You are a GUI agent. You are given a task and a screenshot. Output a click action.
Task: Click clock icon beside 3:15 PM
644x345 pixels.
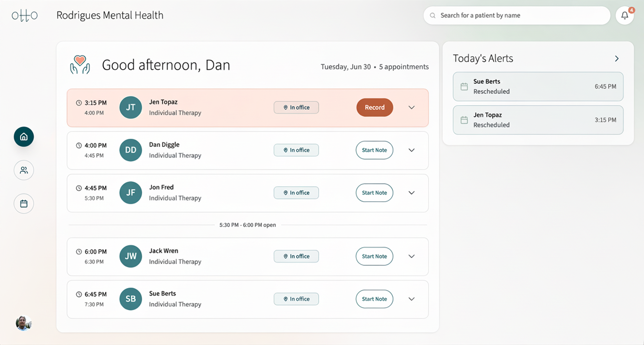[x=79, y=103]
